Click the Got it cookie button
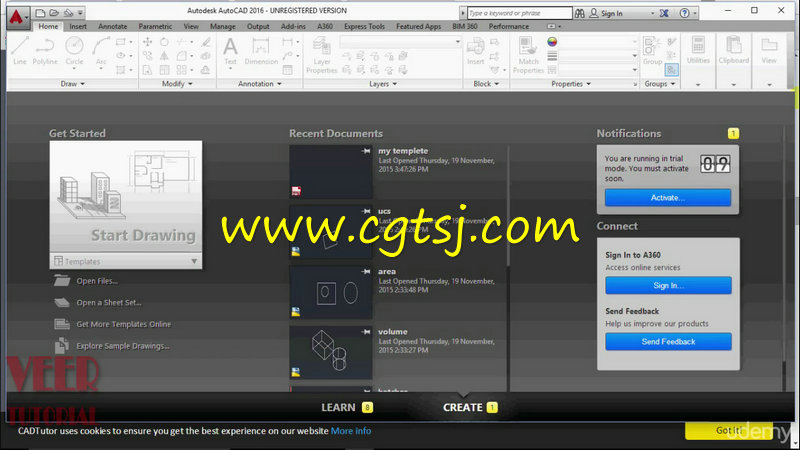 tap(728, 431)
